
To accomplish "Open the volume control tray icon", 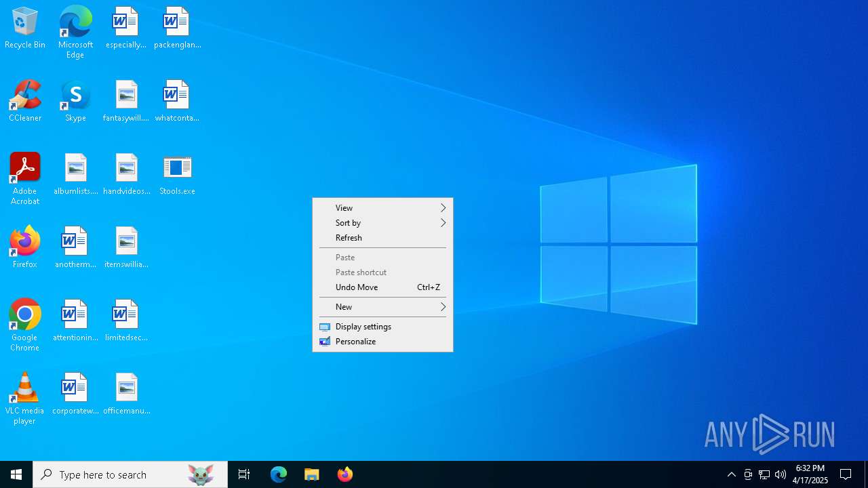I will 781,474.
